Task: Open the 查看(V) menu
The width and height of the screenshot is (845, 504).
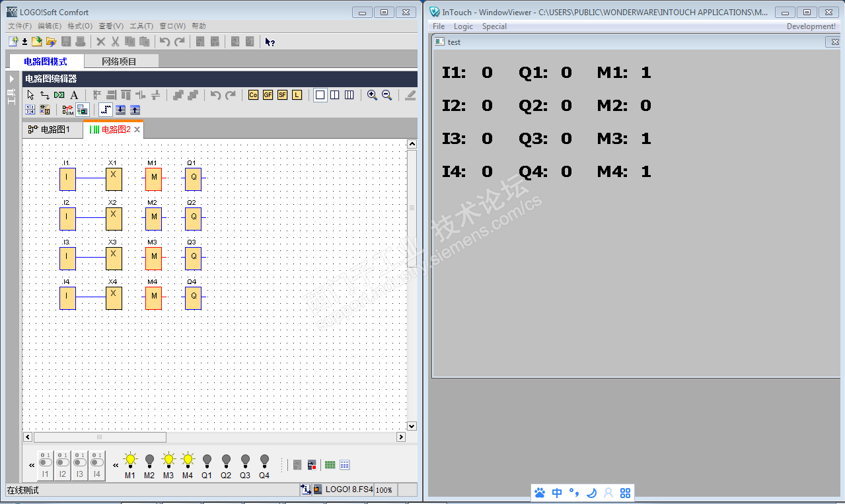Action: [x=111, y=26]
